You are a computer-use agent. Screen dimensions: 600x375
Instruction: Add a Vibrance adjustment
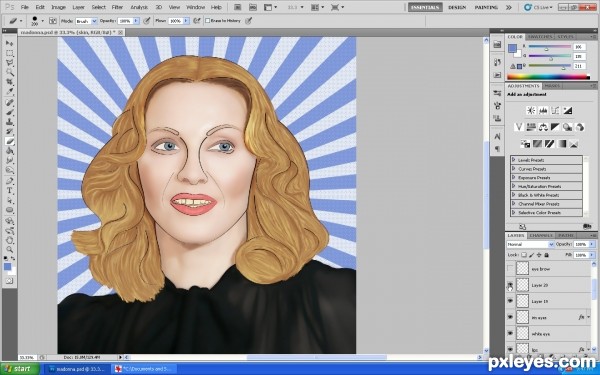tap(518, 127)
